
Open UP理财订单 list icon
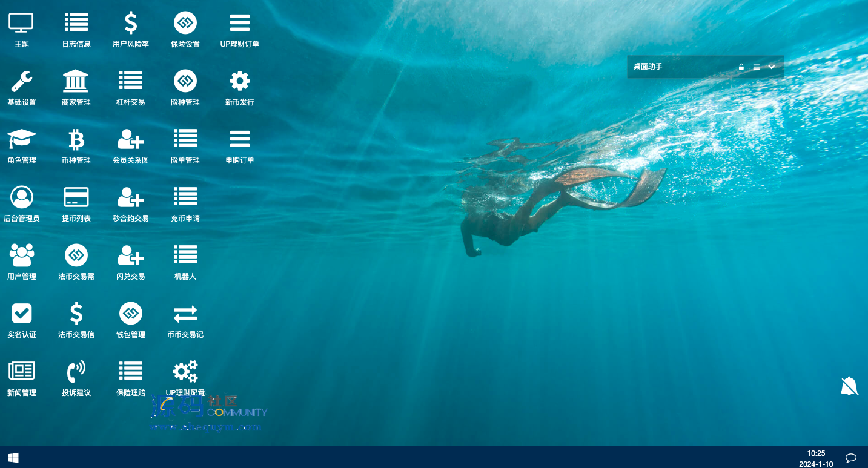(x=240, y=23)
